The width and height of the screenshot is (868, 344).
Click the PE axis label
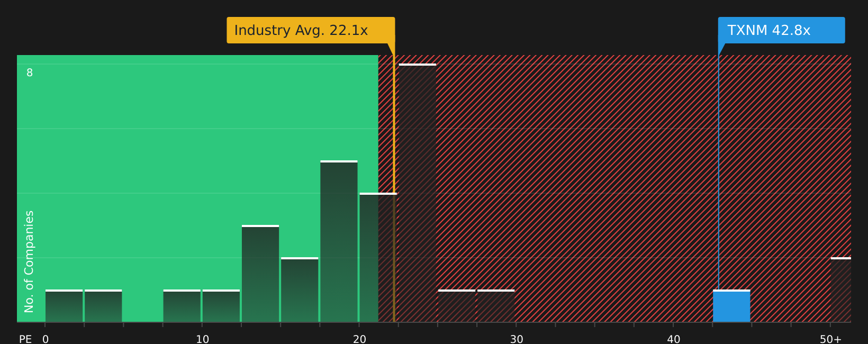[x=25, y=339]
